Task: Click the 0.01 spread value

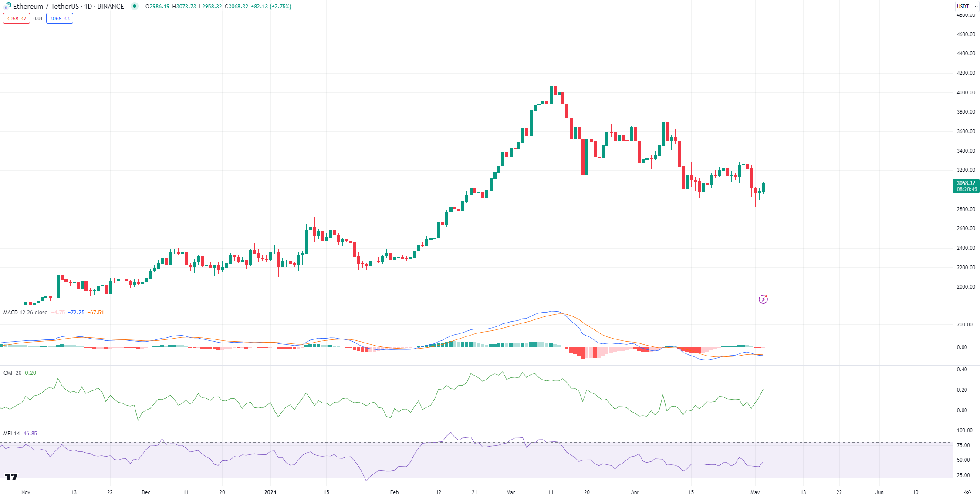Action: pyautogui.click(x=38, y=18)
